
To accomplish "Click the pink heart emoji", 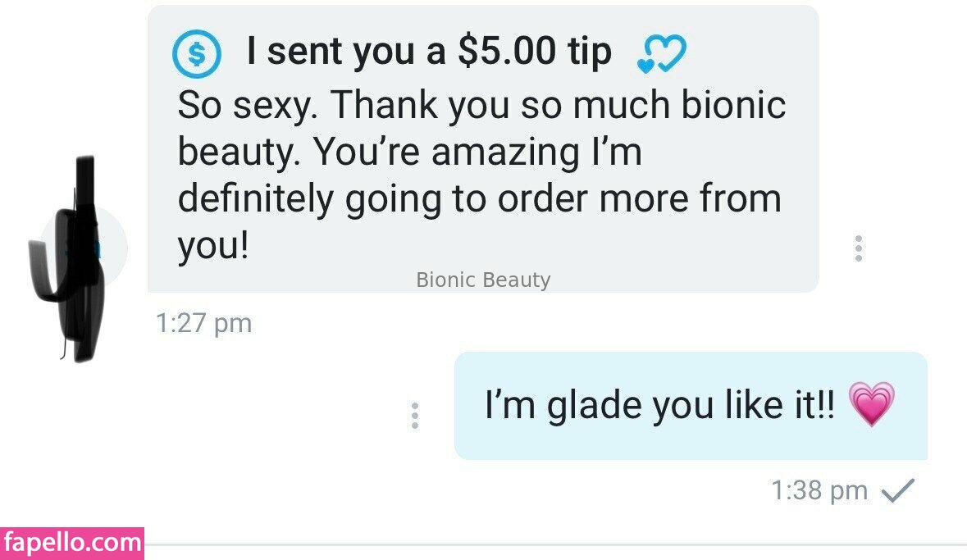I will click(871, 404).
